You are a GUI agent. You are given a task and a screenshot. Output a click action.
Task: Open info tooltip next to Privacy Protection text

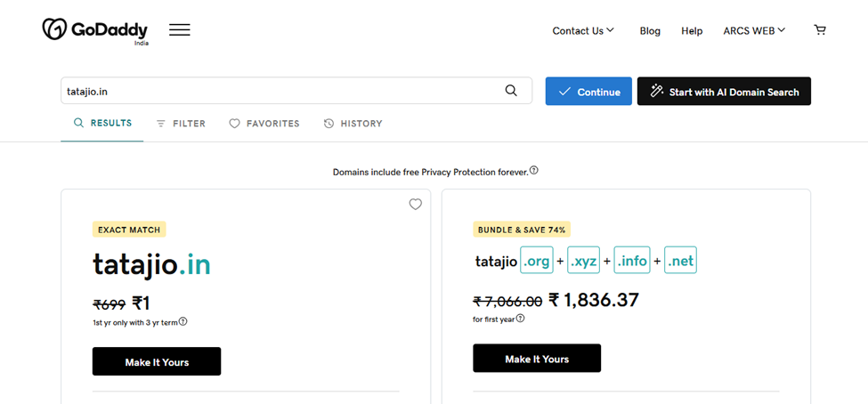pos(533,170)
